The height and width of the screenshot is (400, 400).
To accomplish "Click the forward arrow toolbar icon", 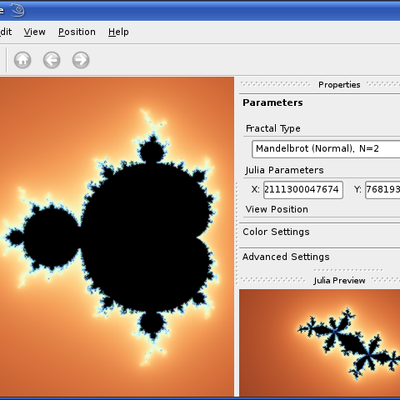I will [81, 60].
